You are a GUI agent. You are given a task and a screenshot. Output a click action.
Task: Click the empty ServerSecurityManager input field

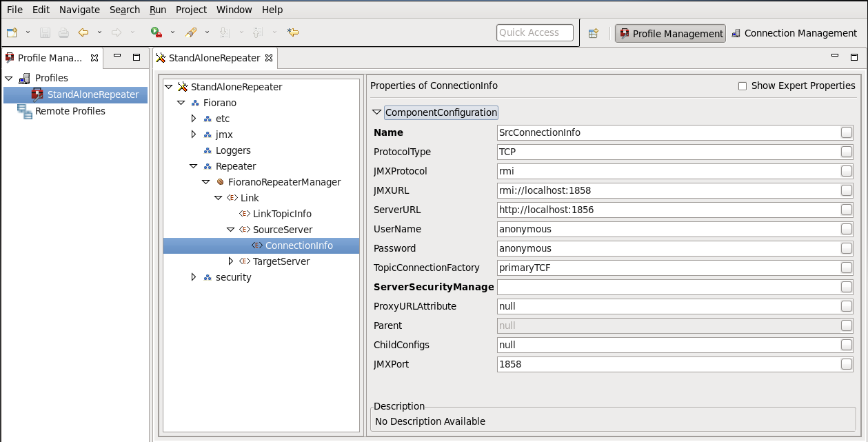[x=667, y=287]
